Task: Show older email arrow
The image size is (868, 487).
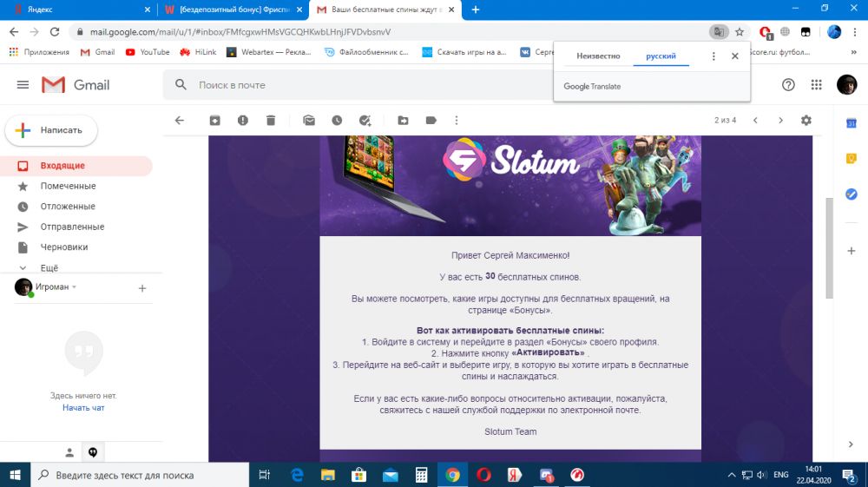Action: (780, 120)
